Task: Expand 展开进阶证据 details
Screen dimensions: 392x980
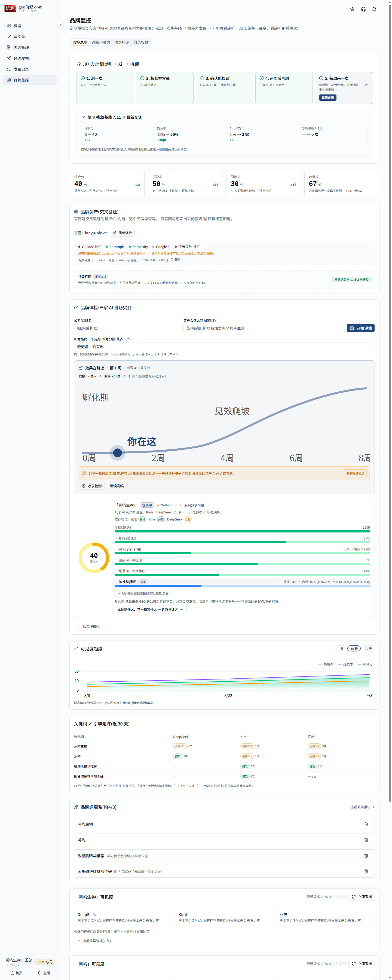Action: point(143,593)
